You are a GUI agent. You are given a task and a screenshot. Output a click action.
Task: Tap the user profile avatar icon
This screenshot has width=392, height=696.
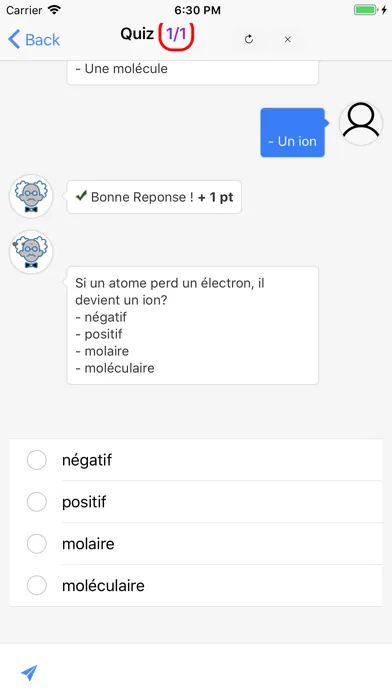click(360, 123)
